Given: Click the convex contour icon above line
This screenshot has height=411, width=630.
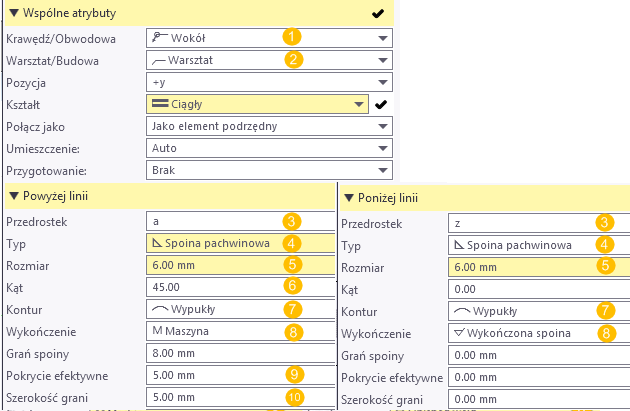Looking at the screenshot, I should coord(158,309).
